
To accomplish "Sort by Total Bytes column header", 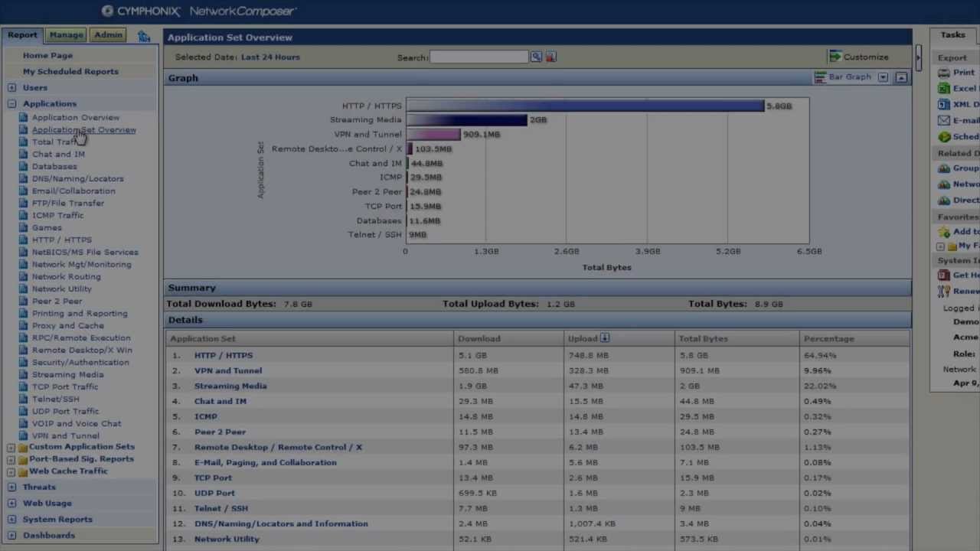I will pyautogui.click(x=703, y=338).
